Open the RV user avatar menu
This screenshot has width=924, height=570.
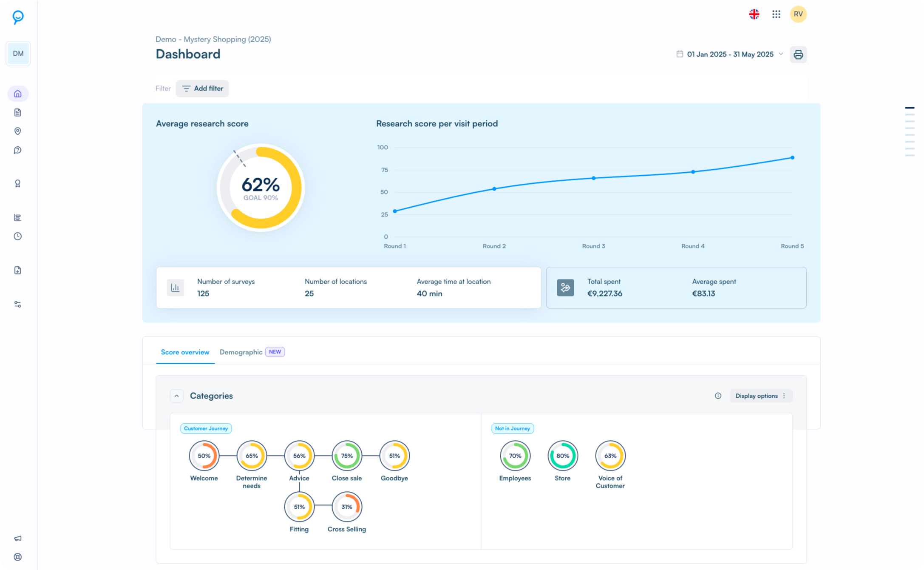(x=798, y=14)
